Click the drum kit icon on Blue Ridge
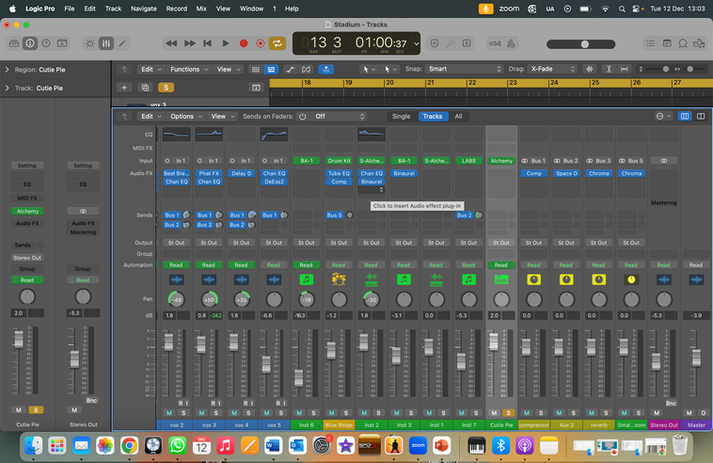The width and height of the screenshot is (713, 463). click(338, 278)
